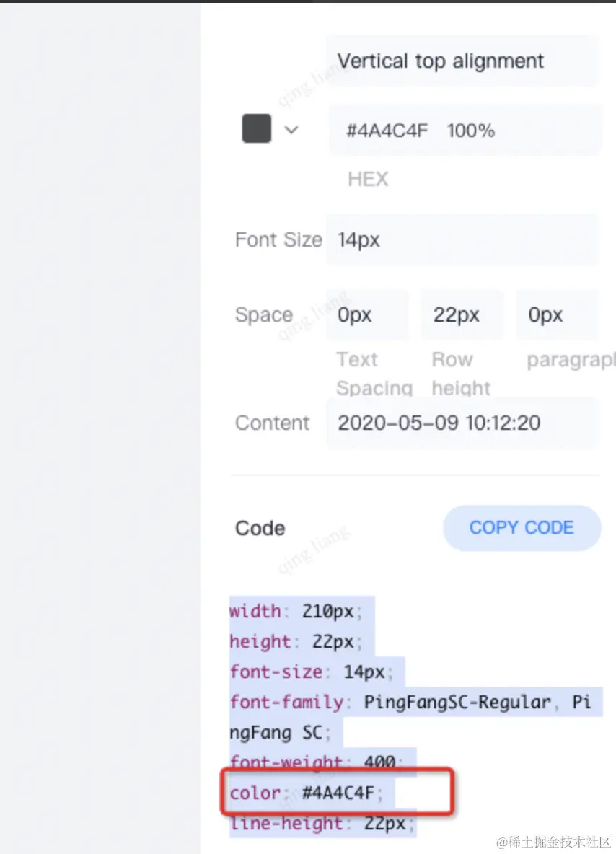
Task: Click the Font Size label
Action: (278, 239)
